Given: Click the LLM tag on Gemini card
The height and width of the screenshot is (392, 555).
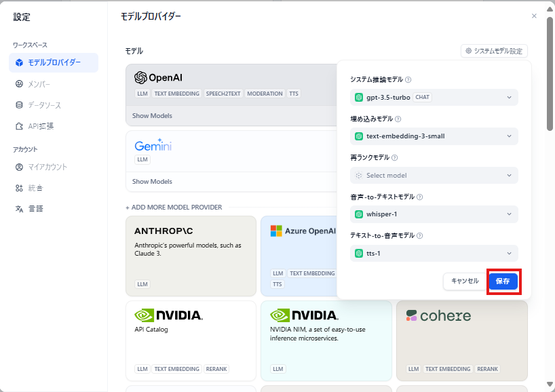Looking at the screenshot, I should click(142, 159).
